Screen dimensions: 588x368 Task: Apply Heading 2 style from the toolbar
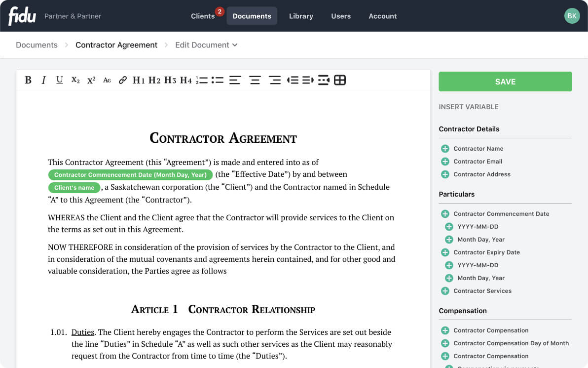[155, 80]
